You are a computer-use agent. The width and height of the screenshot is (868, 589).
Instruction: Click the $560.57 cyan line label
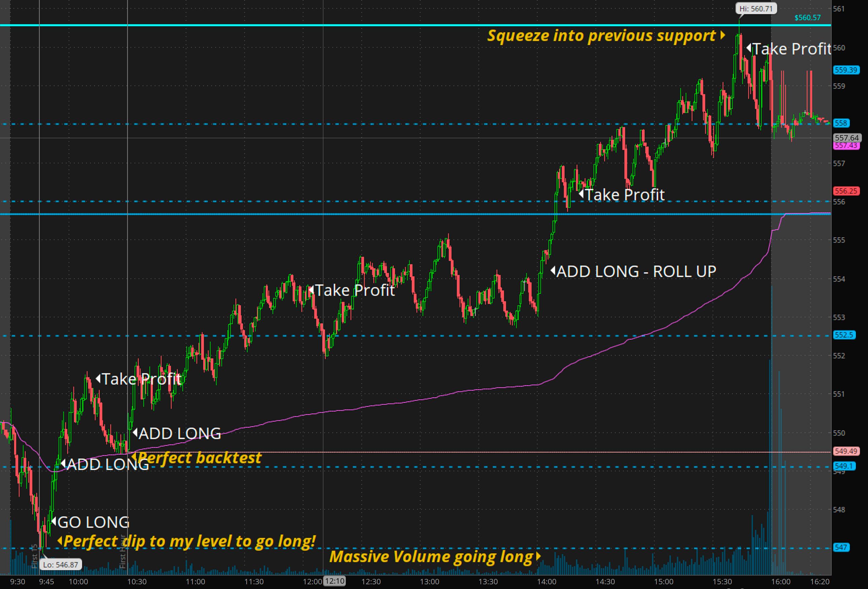[x=807, y=17]
